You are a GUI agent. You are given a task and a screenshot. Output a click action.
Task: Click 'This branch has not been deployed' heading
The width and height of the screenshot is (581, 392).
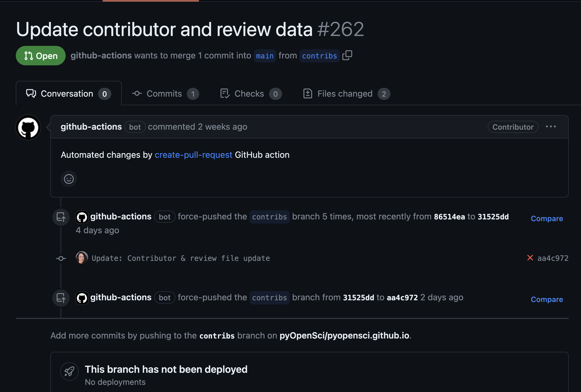[166, 369]
